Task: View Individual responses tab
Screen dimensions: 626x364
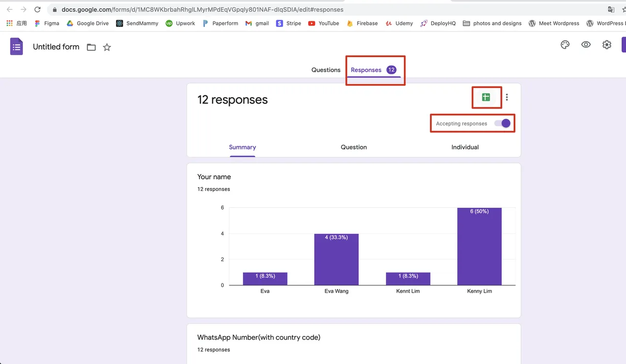Action: pos(465,147)
